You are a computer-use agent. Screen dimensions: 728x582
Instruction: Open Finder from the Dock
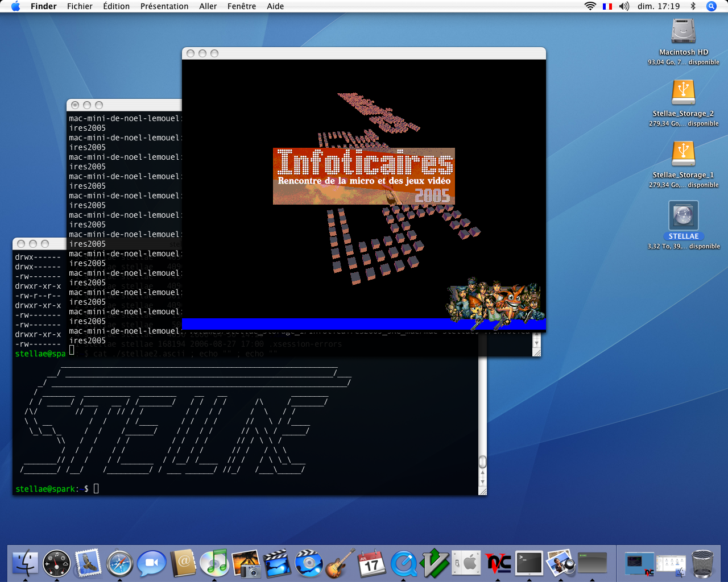coord(25,564)
